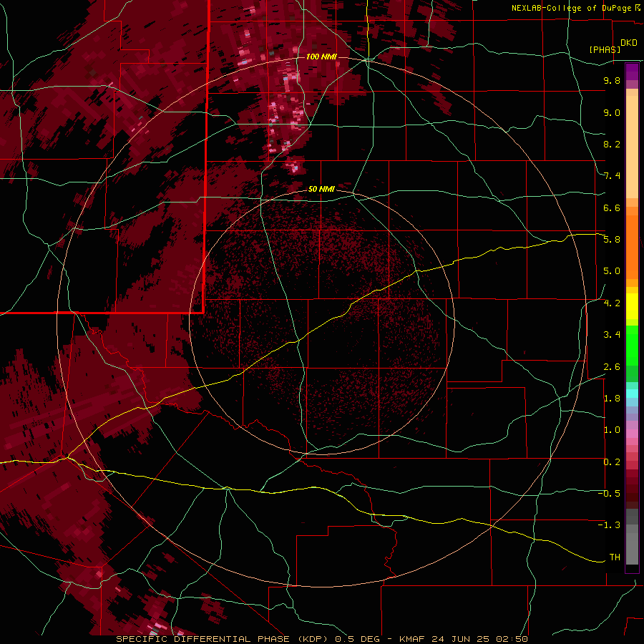644x644 pixels.
Task: Click the 6.6 value on the color scale
Action: coord(612,208)
